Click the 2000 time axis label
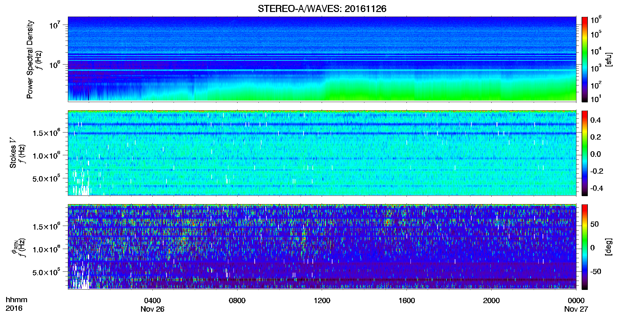644x332 pixels. pyautogui.click(x=491, y=301)
